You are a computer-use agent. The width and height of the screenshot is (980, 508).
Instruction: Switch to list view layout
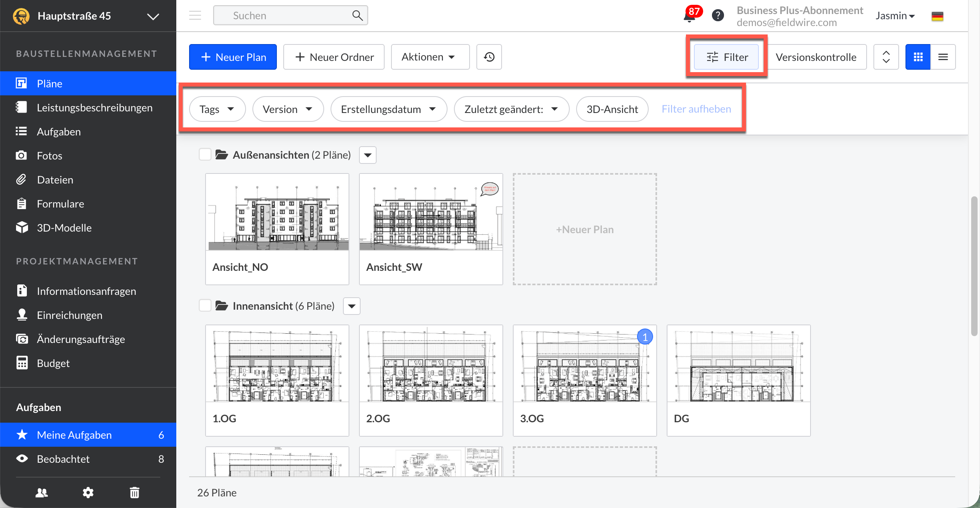pyautogui.click(x=943, y=57)
